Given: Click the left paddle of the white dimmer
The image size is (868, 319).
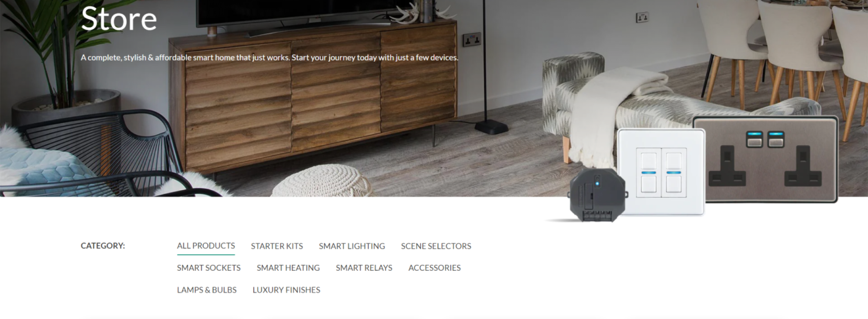Looking at the screenshot, I should 649,172.
